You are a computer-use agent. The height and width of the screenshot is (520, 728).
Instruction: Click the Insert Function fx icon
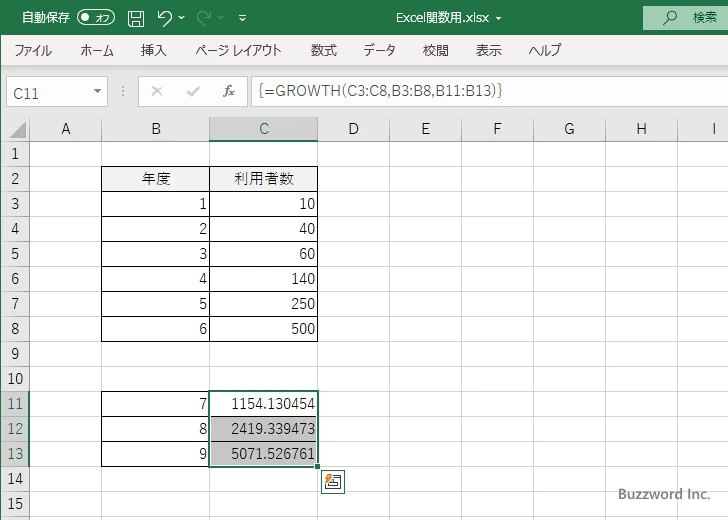229,91
